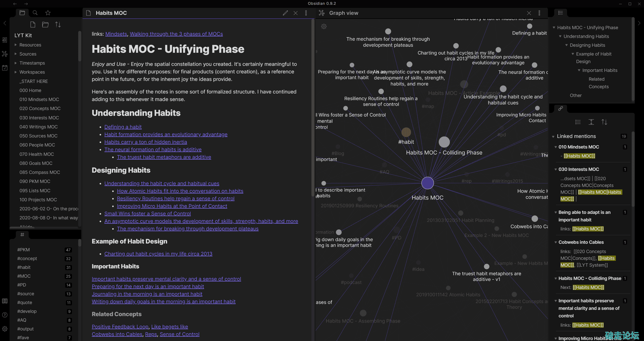Screen dimensions: 644x341
Task: Open the Defining a habit link
Action: coord(123,127)
